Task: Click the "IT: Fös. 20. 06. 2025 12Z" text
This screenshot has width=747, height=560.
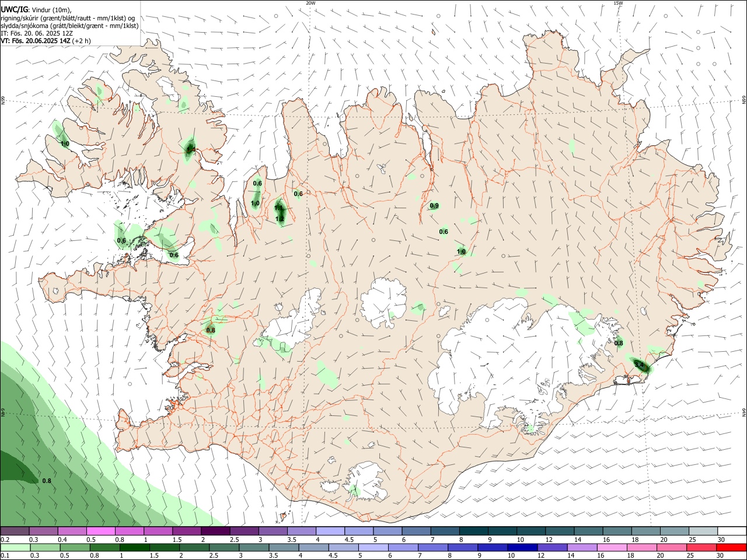Action: tap(37, 33)
